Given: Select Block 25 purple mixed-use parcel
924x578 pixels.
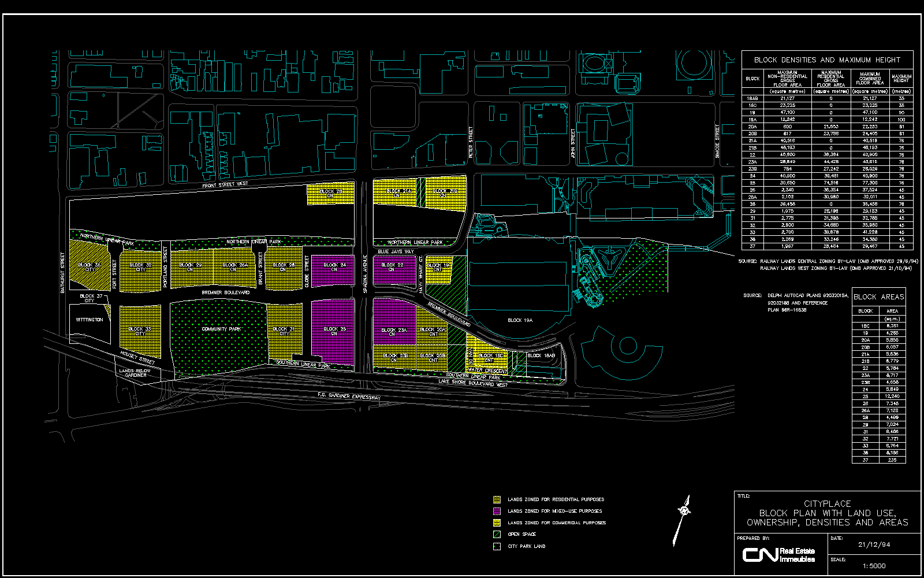Looking at the screenshot, I should point(334,332).
